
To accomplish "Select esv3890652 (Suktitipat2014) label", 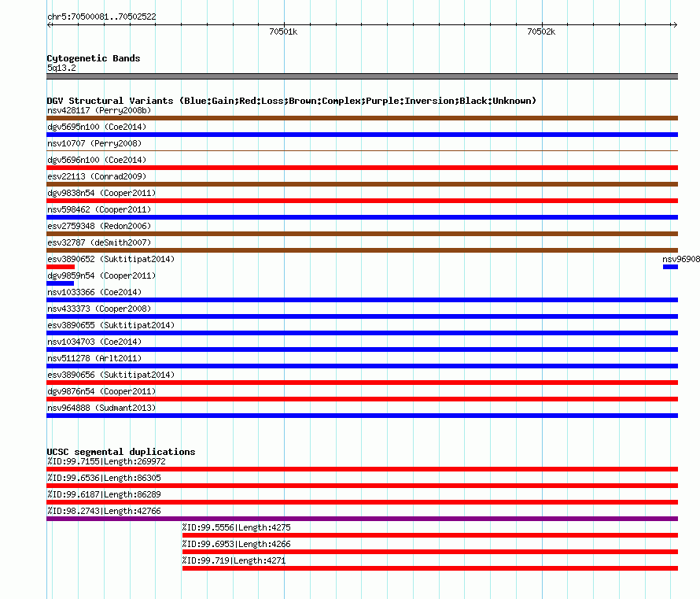I will [111, 259].
